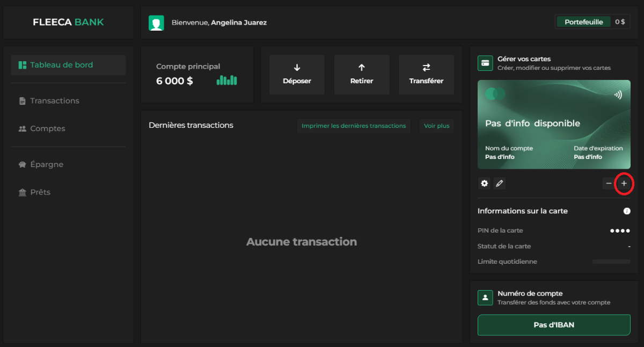Click the Gérer vos cartes card icon
644x347 pixels.
click(485, 63)
